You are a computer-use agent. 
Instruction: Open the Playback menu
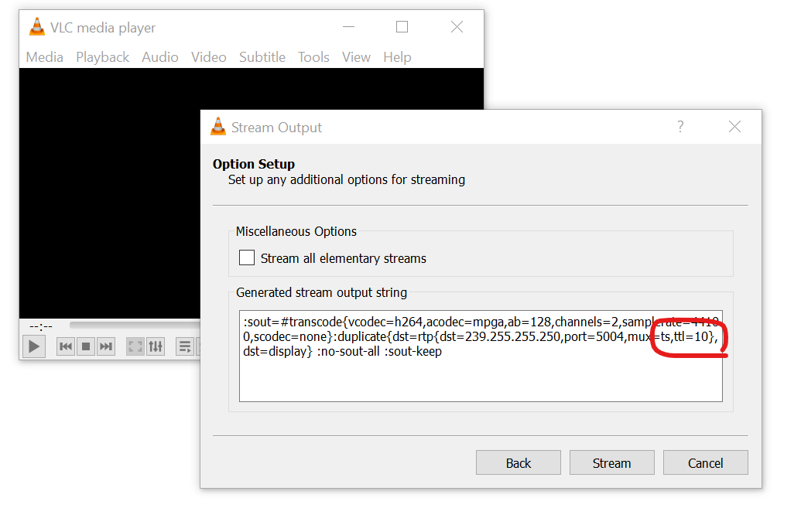[102, 57]
